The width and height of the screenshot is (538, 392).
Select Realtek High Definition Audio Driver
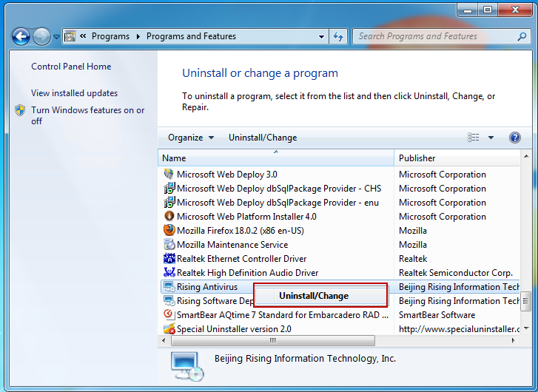(x=247, y=273)
